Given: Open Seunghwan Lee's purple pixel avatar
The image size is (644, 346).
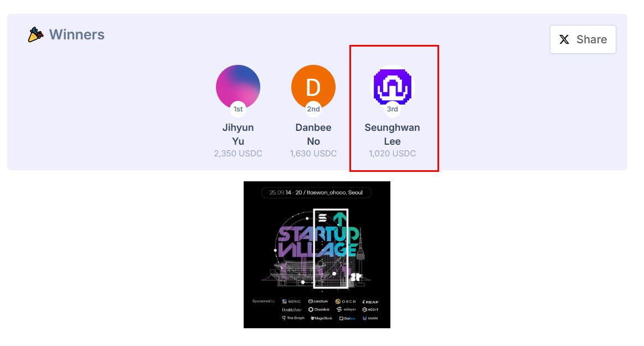Looking at the screenshot, I should tap(392, 87).
